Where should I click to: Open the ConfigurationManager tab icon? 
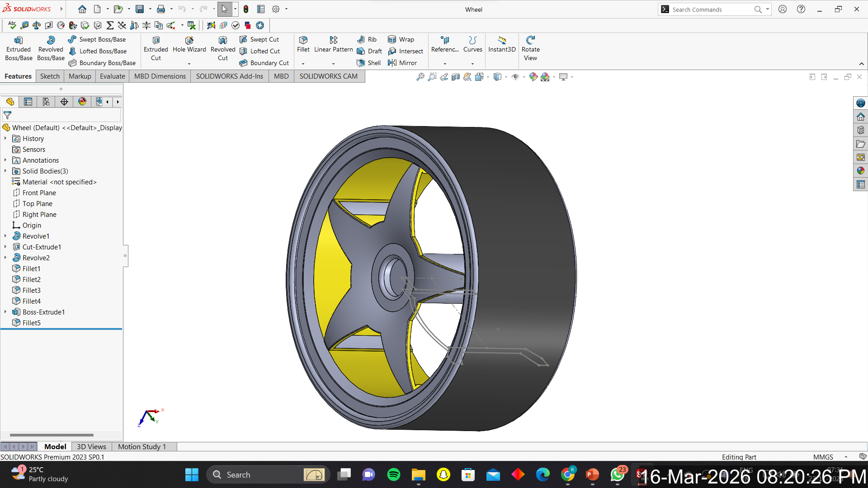46,102
